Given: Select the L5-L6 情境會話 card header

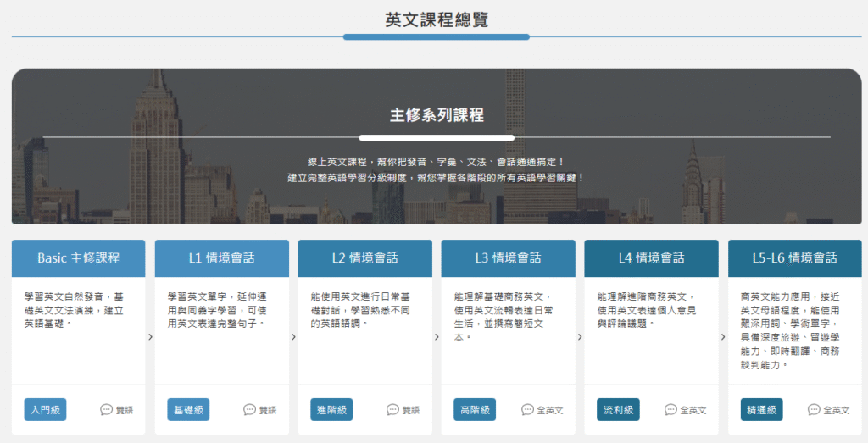Looking at the screenshot, I should click(794, 258).
